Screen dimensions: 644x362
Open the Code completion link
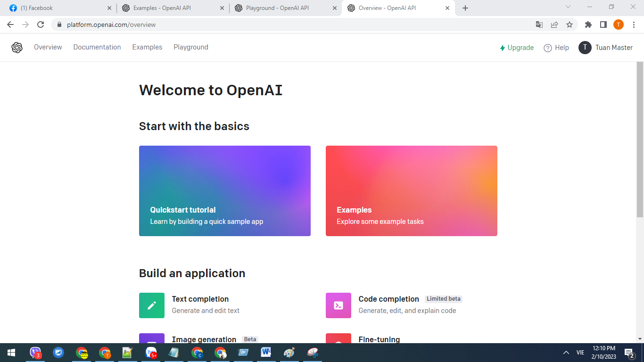point(389,299)
